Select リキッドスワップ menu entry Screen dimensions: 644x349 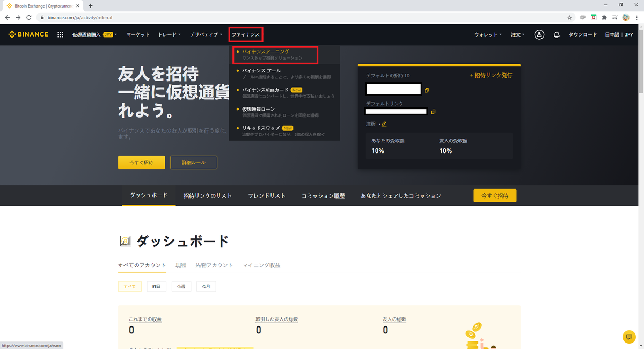coord(284,131)
